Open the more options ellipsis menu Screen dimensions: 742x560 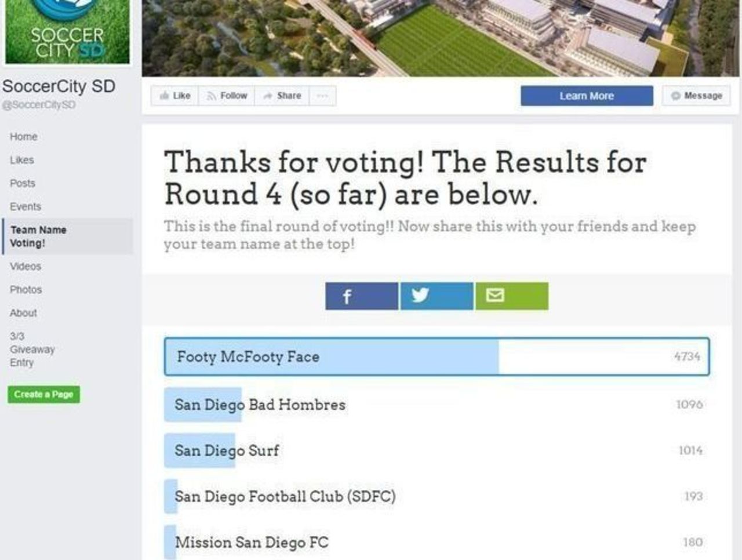pos(323,96)
